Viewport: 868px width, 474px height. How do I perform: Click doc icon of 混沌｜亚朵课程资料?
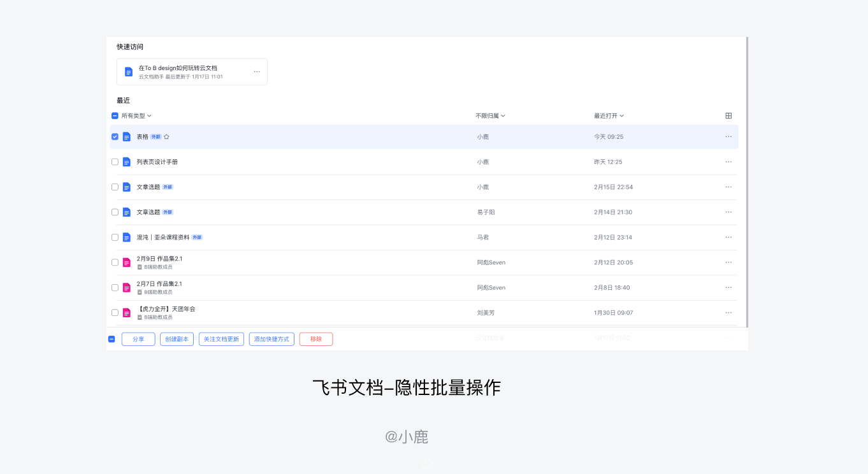(x=127, y=238)
